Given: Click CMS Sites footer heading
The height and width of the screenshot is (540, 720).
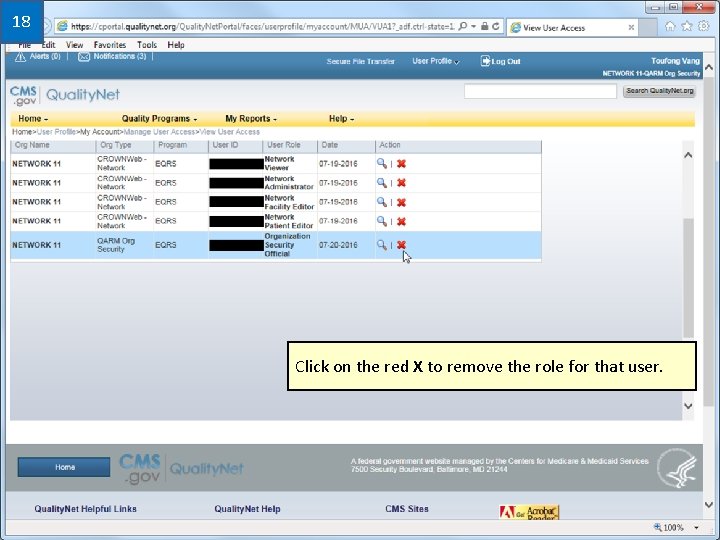Looking at the screenshot, I should tap(407, 509).
